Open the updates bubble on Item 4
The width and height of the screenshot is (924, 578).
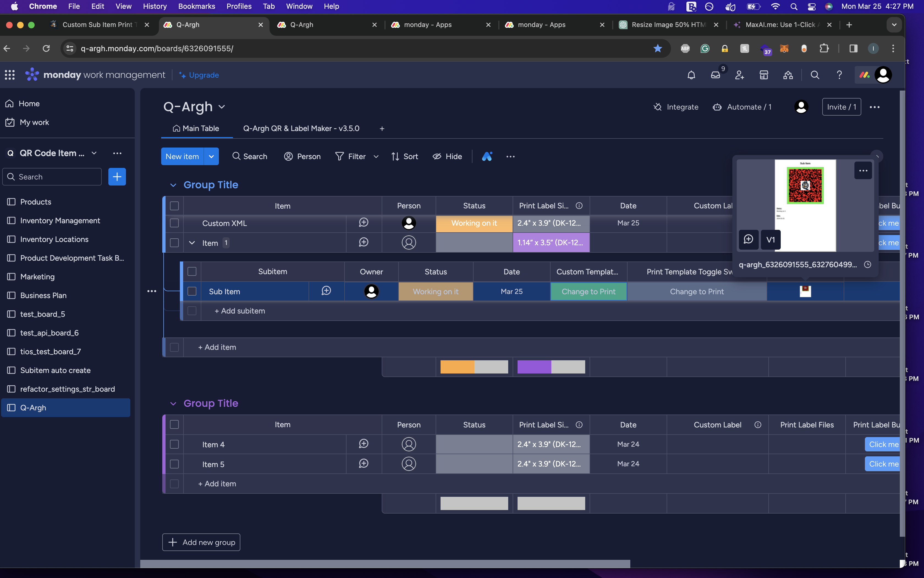364,444
